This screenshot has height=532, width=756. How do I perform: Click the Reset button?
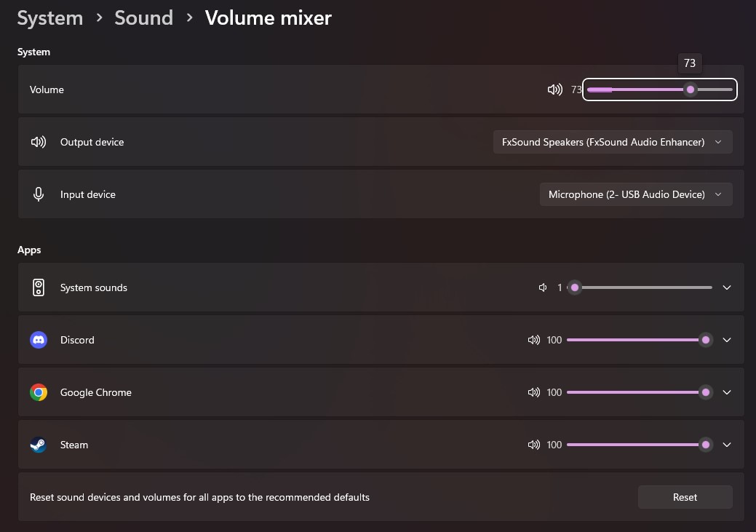pos(685,497)
